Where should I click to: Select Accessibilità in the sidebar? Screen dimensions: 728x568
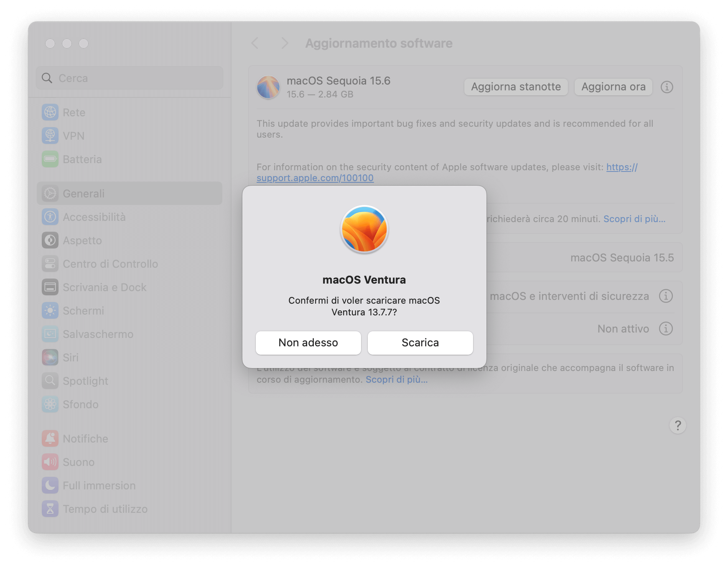130,217
